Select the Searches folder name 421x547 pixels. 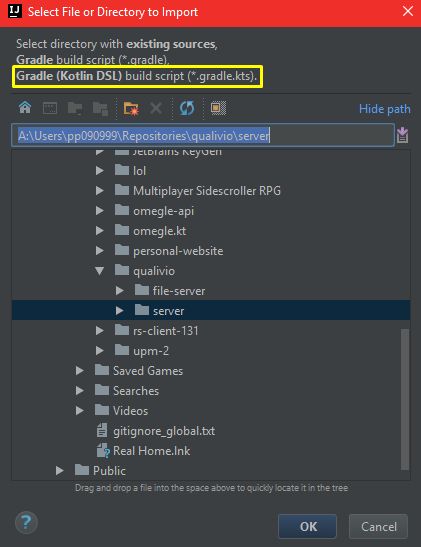136,391
